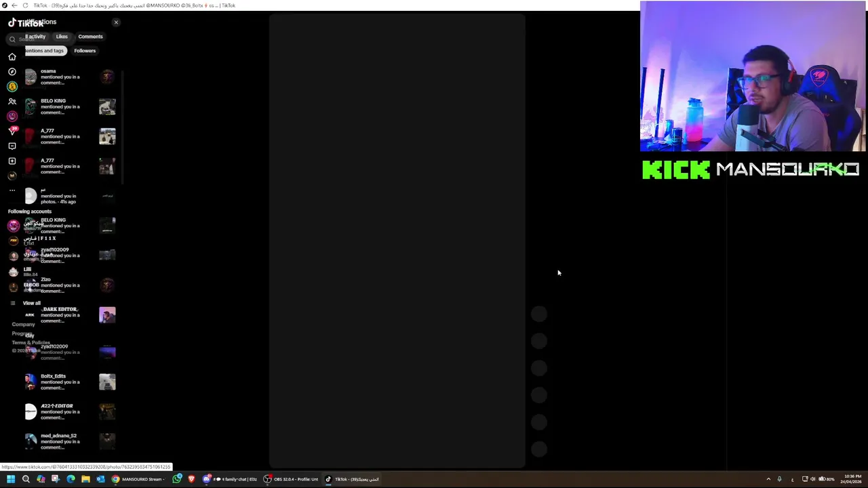Open Zizo's notification thumbnail
Screen dimensions: 868x488
click(107, 285)
